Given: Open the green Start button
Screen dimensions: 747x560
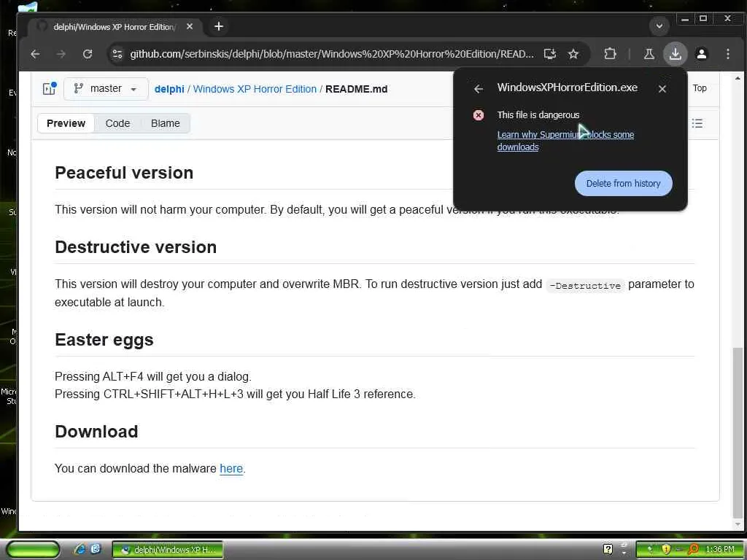Looking at the screenshot, I should (33, 550).
